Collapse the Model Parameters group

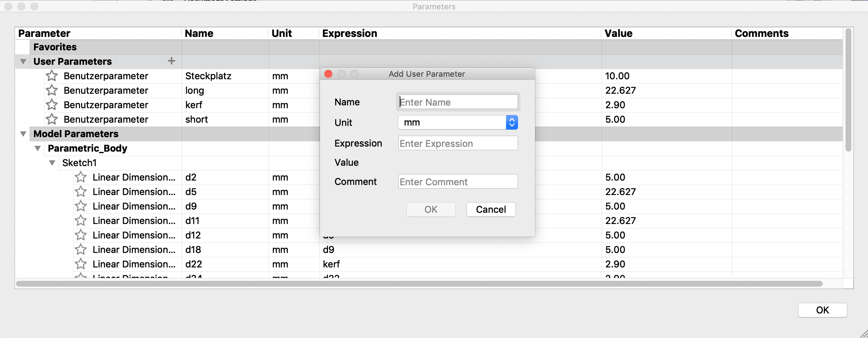tap(23, 134)
